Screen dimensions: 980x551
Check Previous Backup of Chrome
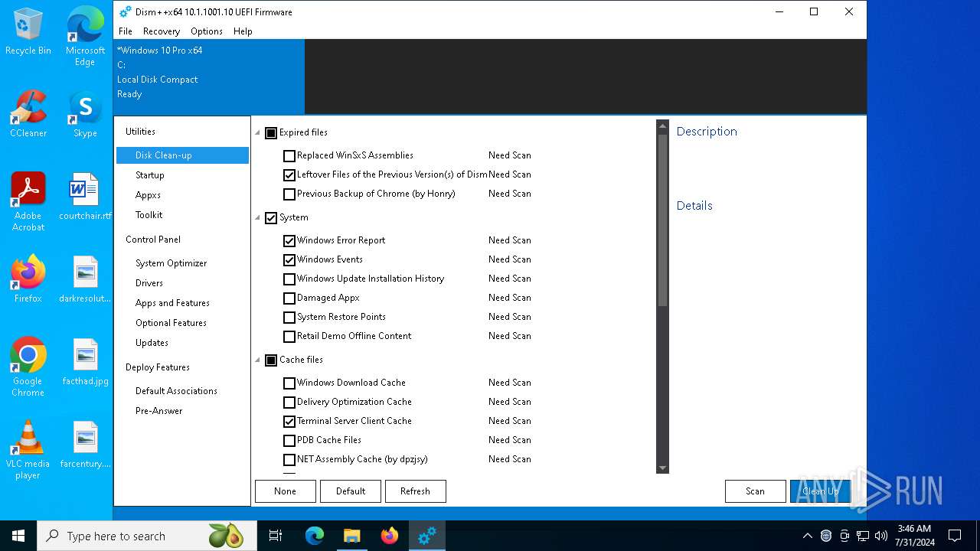point(289,194)
